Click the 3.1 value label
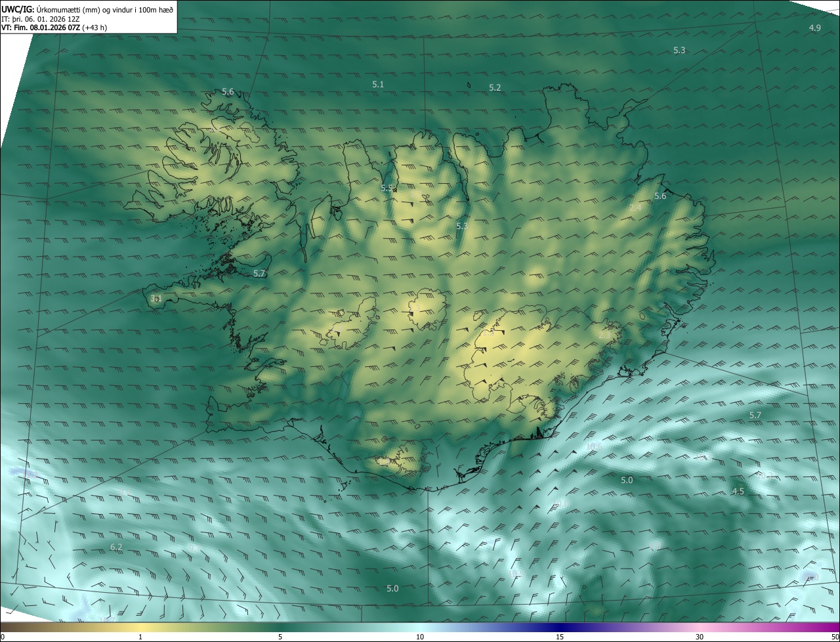 click(156, 298)
